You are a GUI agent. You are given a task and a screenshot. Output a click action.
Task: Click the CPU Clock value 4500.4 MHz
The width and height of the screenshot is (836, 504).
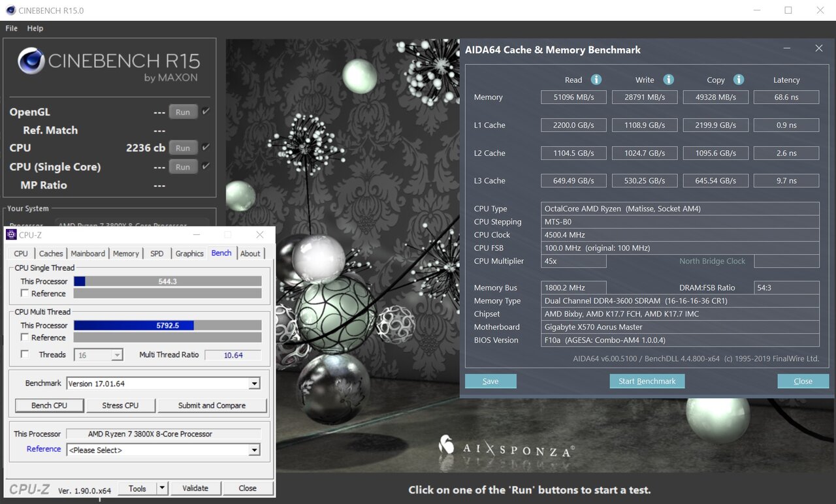click(681, 235)
